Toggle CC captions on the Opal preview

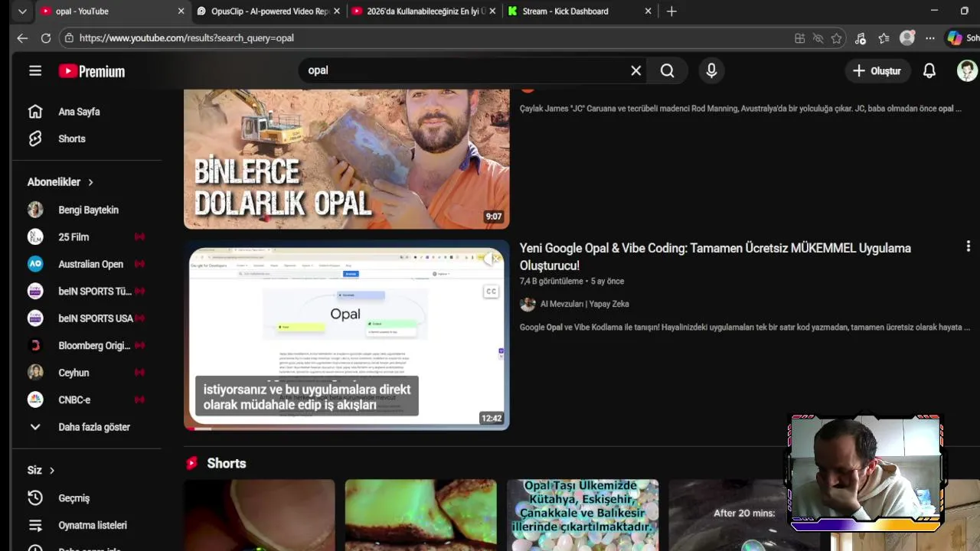point(491,292)
